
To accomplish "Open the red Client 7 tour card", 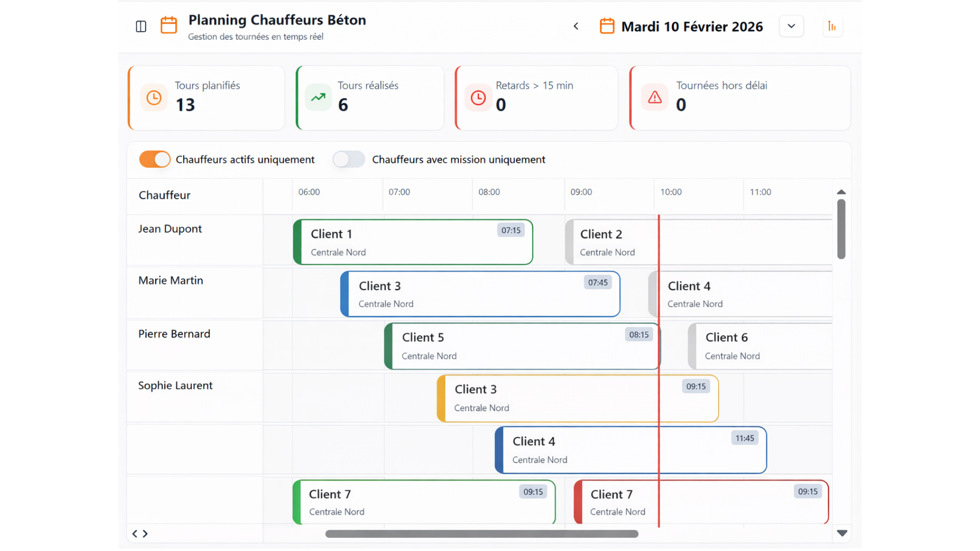I will (700, 502).
